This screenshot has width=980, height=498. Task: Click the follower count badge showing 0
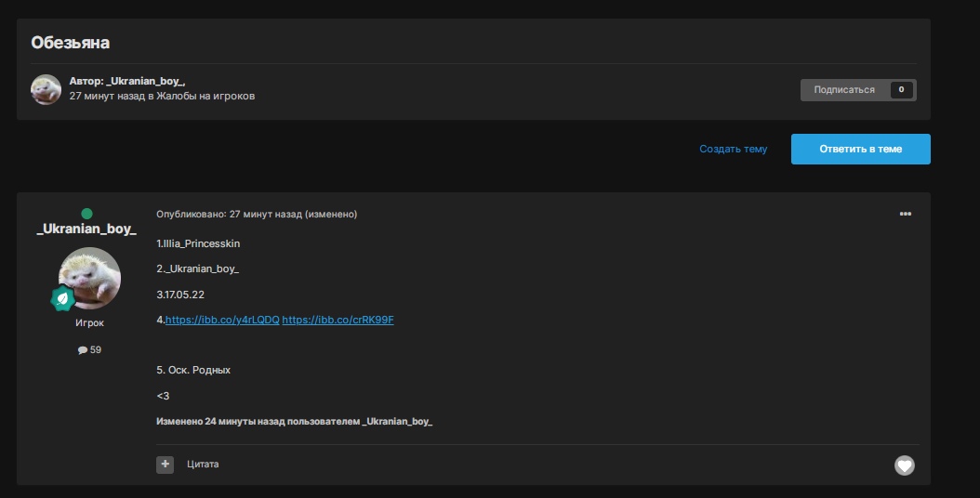(x=901, y=90)
